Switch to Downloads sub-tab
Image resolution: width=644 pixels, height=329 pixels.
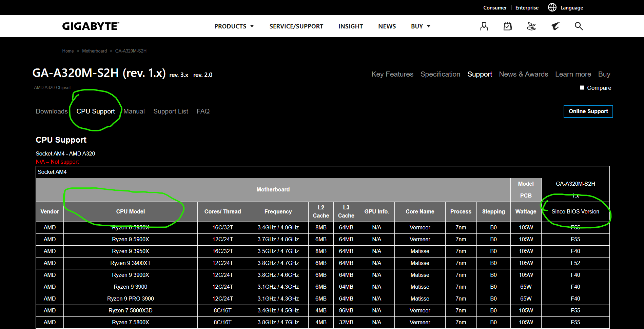click(52, 111)
